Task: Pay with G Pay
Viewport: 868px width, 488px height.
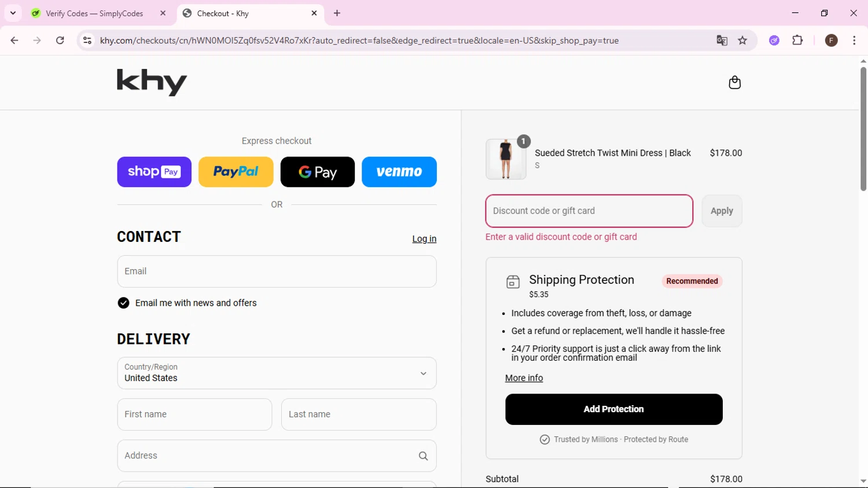Action: (318, 172)
